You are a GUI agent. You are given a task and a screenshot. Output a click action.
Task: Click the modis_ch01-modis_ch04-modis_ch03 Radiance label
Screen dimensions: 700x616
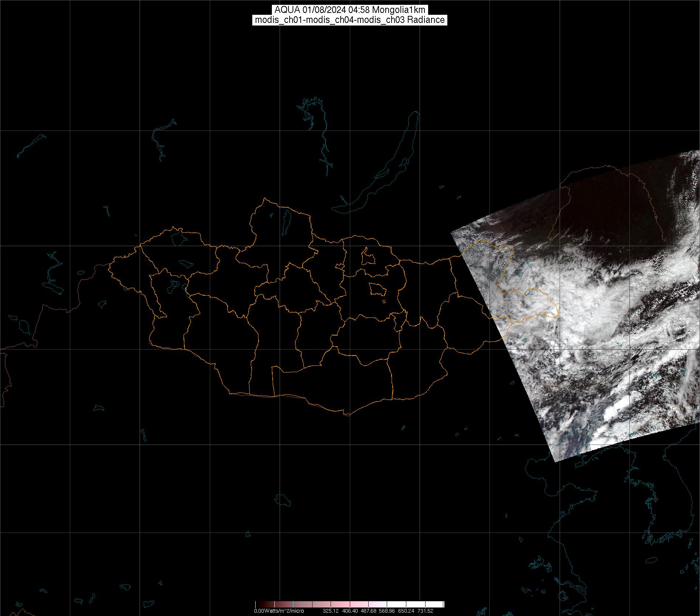[x=349, y=20]
